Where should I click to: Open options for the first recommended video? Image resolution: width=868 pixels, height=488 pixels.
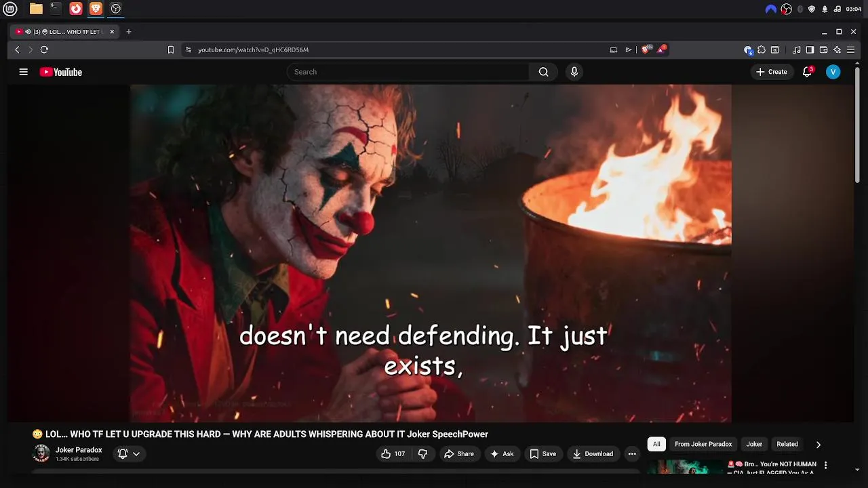825,465
